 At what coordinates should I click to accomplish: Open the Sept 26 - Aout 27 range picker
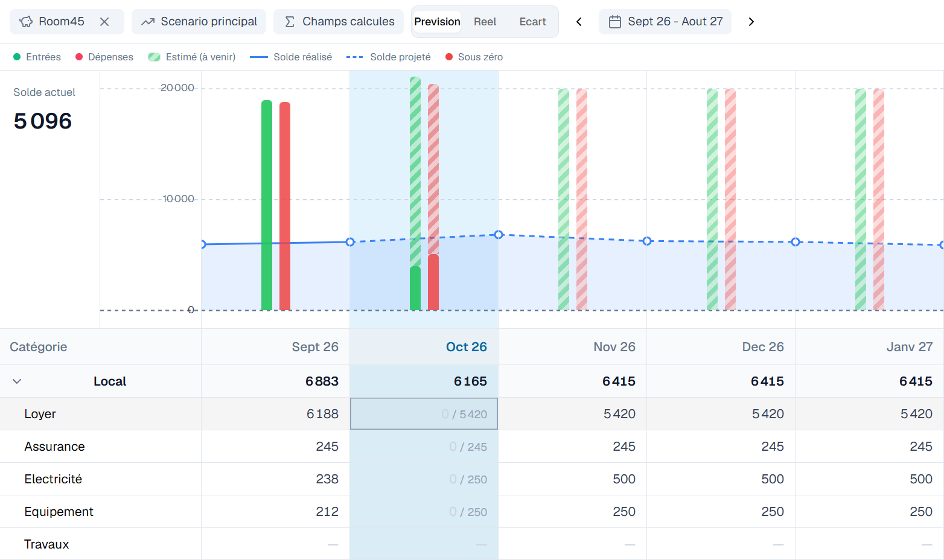point(665,22)
